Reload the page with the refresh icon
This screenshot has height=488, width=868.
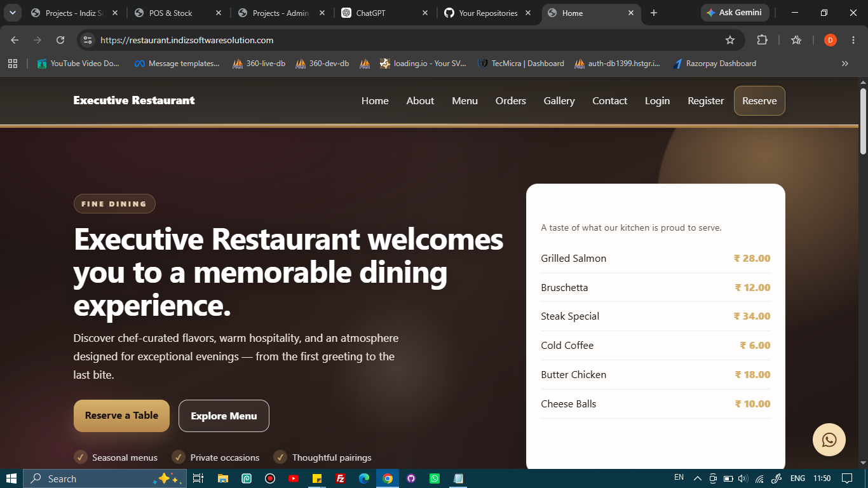(x=60, y=40)
